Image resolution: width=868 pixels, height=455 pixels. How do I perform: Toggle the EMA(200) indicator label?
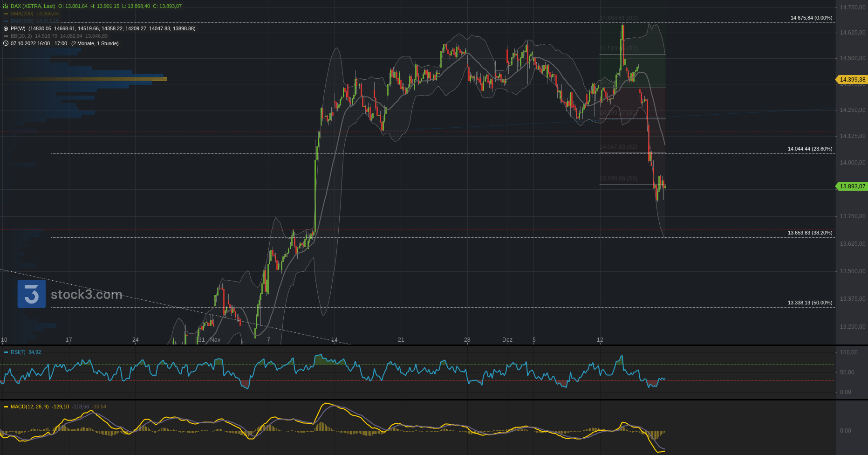coord(22,21)
